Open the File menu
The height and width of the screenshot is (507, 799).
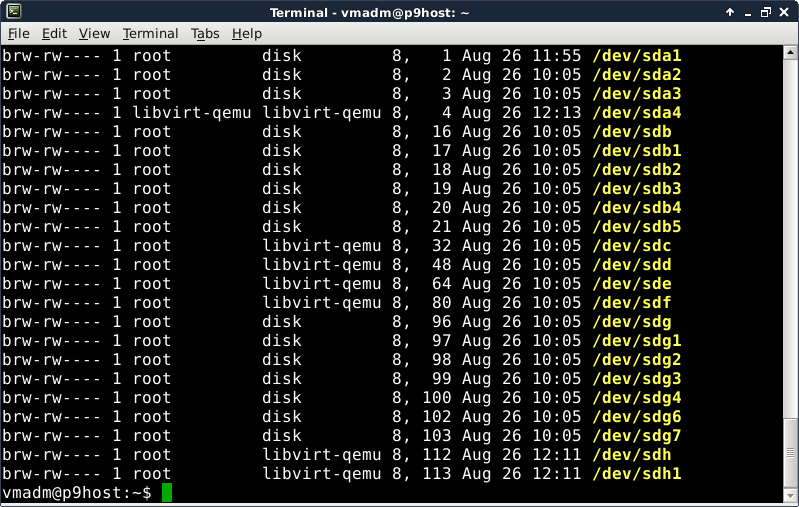18,34
